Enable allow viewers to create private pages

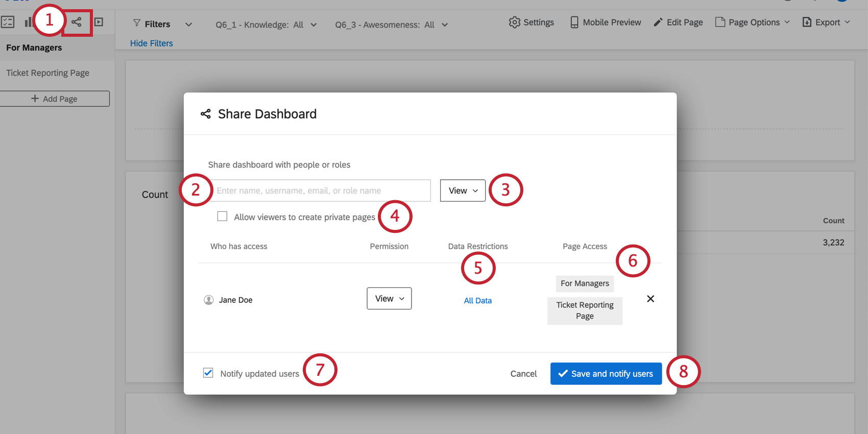click(222, 216)
